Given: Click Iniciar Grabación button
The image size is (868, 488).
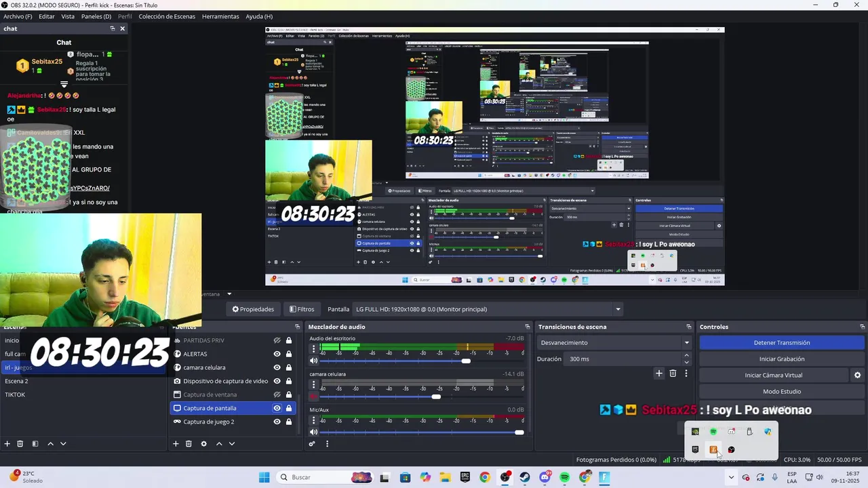Looking at the screenshot, I should (x=782, y=359).
